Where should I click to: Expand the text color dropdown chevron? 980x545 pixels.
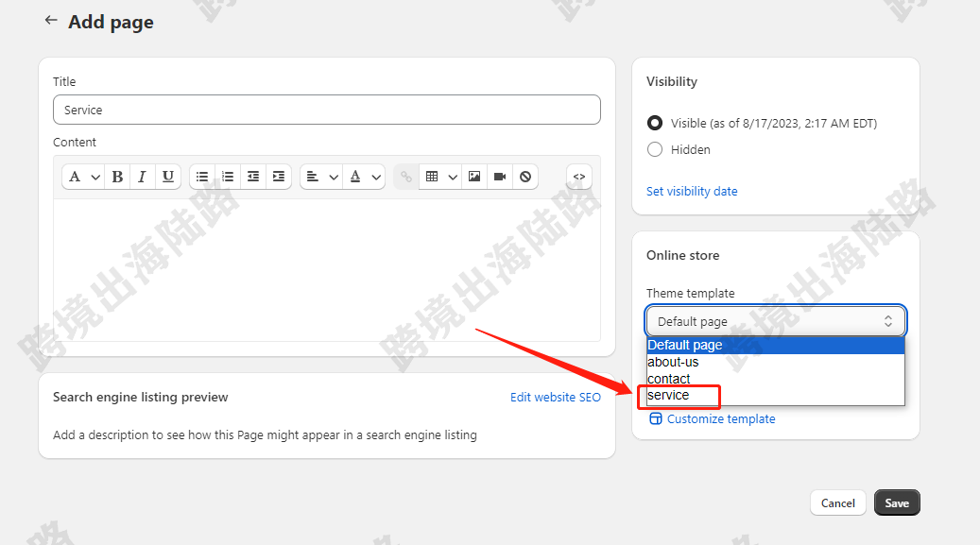pyautogui.click(x=376, y=177)
